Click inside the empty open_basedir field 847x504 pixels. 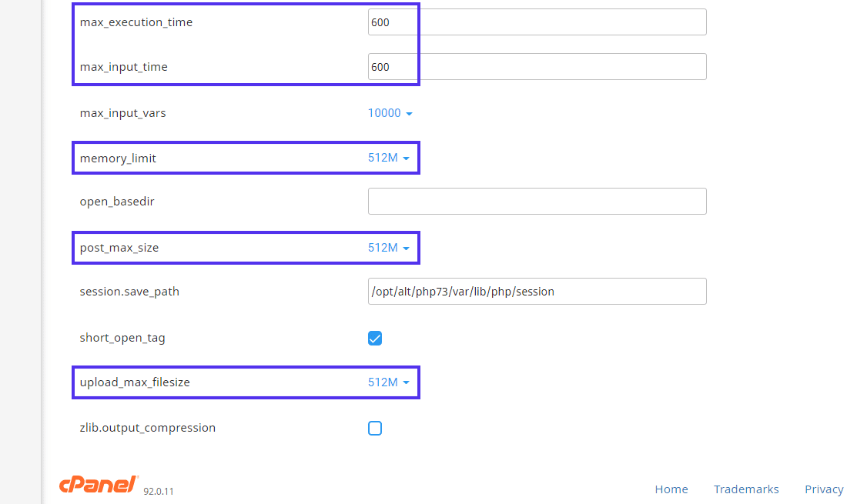[x=537, y=201]
